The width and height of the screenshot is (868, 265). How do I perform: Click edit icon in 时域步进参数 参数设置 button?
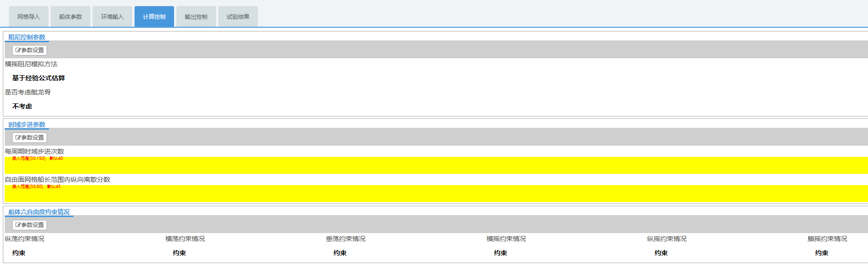(18, 138)
